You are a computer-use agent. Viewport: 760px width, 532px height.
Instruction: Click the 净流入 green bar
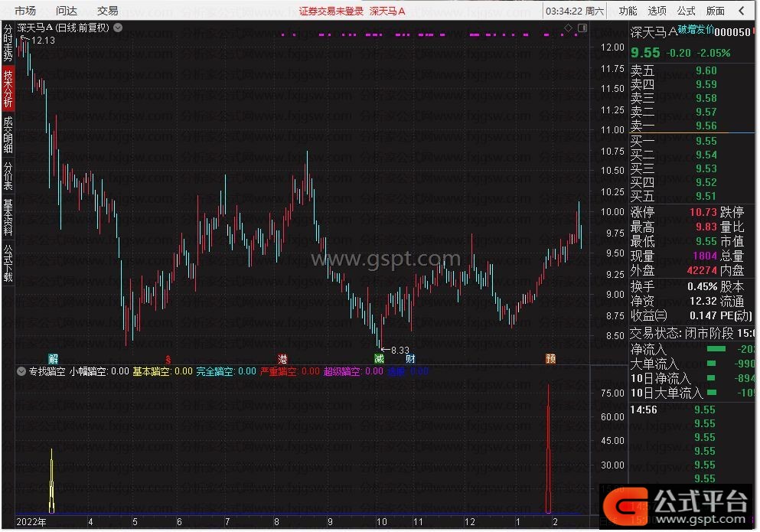click(x=716, y=349)
